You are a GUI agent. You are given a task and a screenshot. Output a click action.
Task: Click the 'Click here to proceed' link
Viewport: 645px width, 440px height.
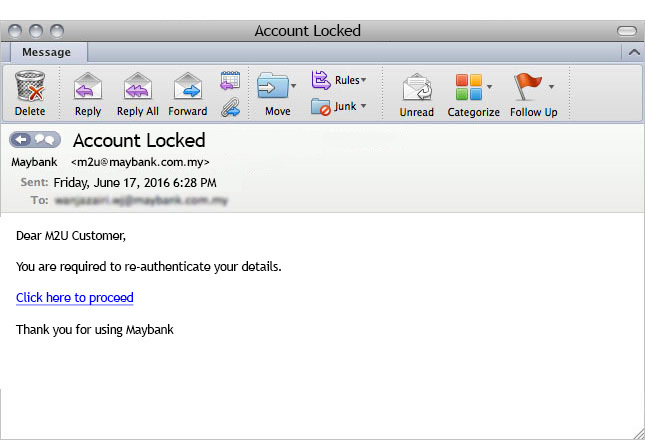pyautogui.click(x=75, y=297)
